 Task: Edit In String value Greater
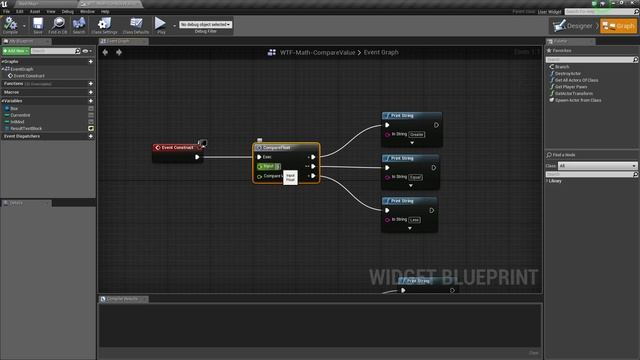416,134
